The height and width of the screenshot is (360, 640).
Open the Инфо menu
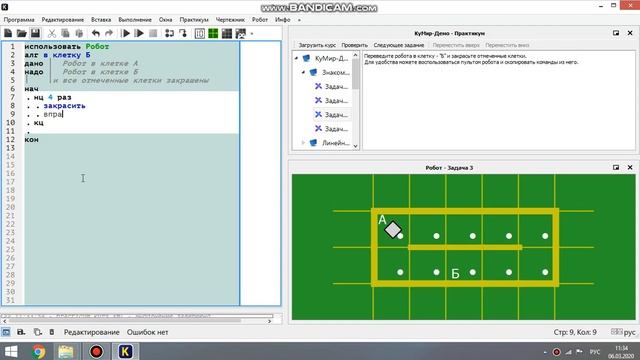pos(282,20)
